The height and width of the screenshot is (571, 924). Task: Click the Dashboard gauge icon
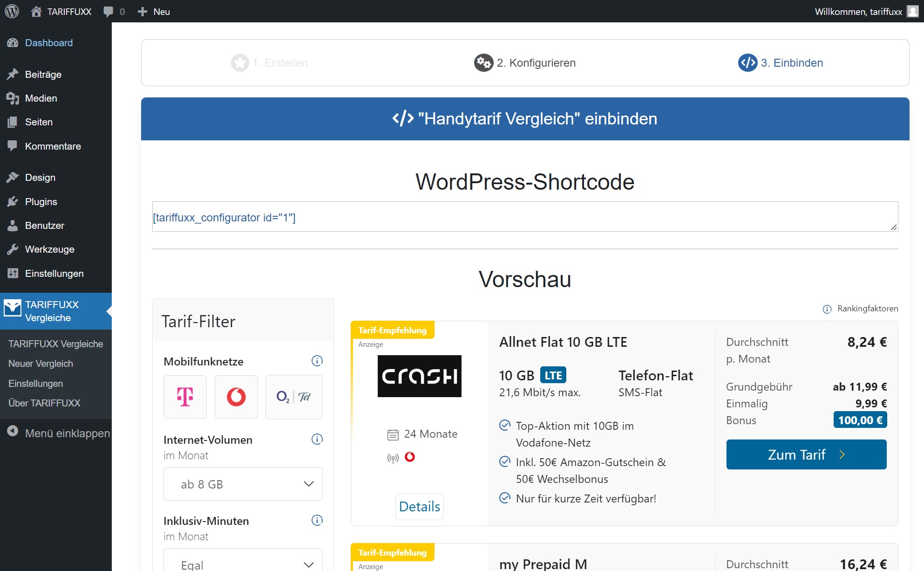click(x=13, y=43)
